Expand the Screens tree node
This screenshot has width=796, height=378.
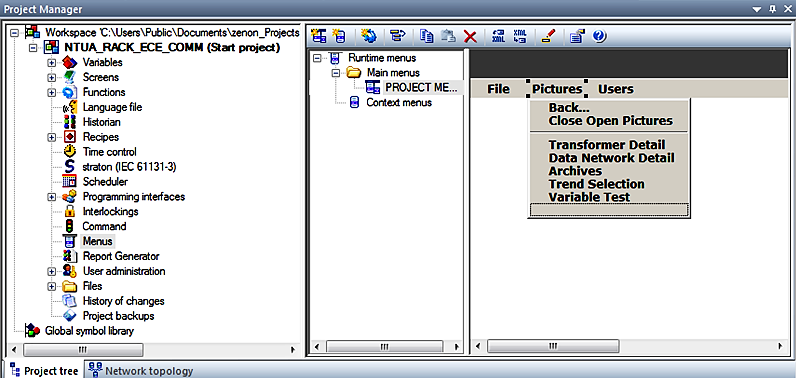51,78
